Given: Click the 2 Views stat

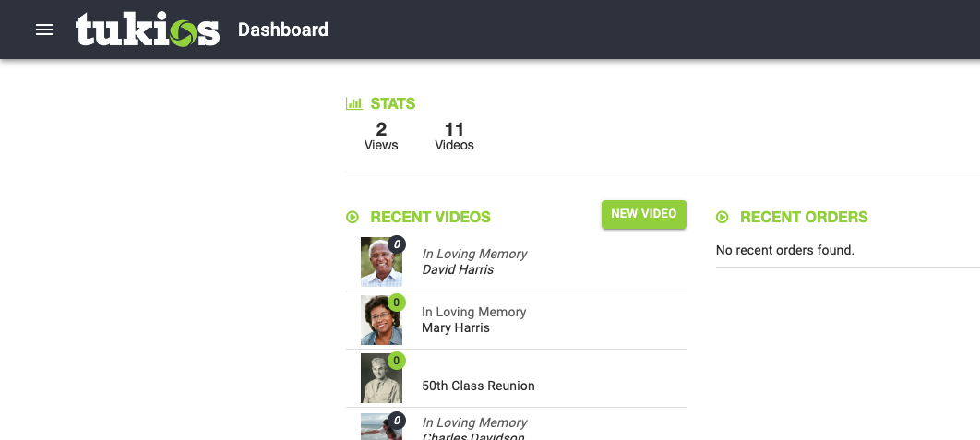Looking at the screenshot, I should pos(381,137).
